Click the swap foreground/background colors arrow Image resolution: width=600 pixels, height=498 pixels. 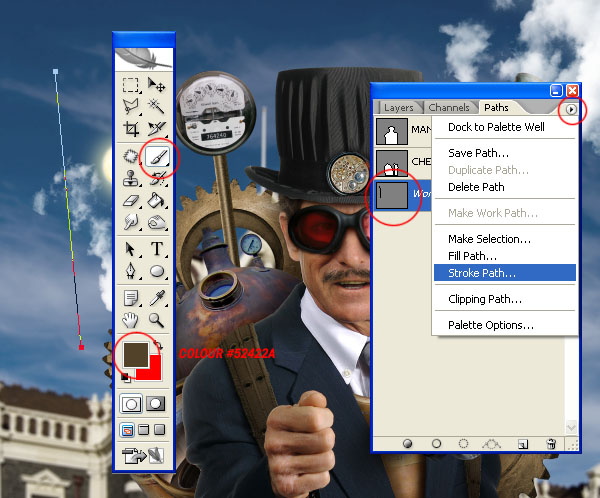[158, 346]
